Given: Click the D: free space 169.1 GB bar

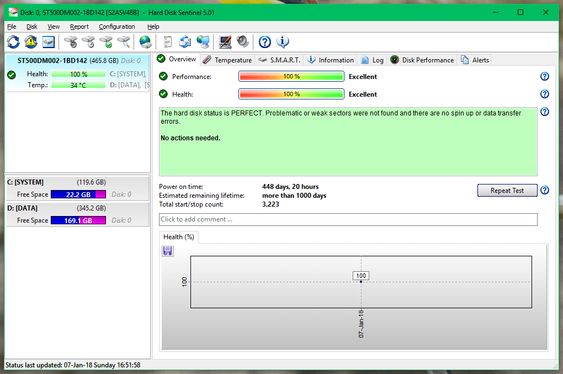Looking at the screenshot, I should 78,220.
